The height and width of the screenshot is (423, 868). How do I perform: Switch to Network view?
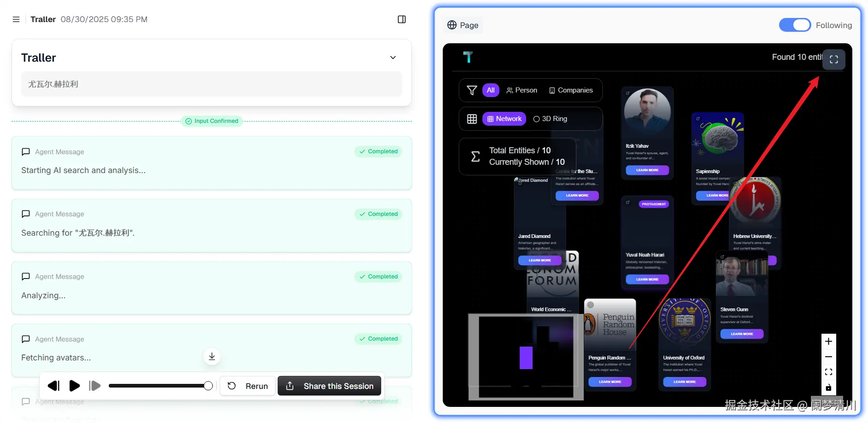coord(504,119)
